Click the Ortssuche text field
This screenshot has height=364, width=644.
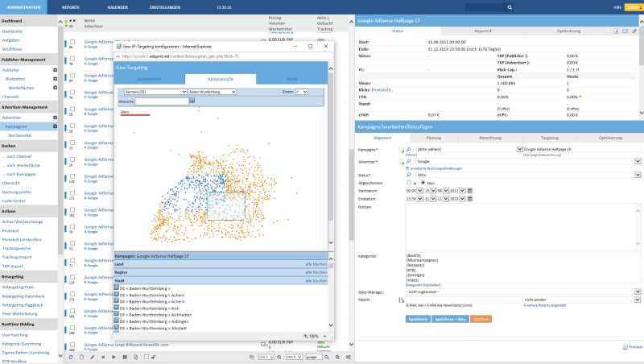click(162, 101)
